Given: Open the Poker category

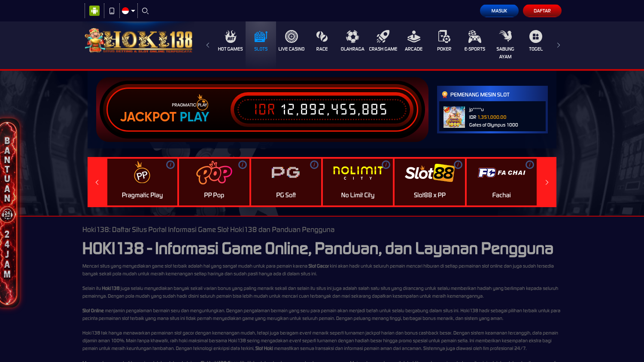Looking at the screenshot, I should point(444,41).
